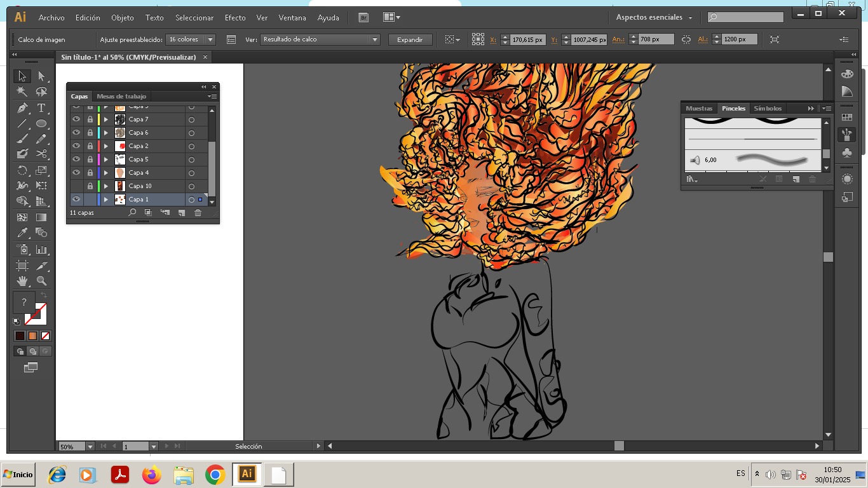Select the Pen tool

(22, 108)
